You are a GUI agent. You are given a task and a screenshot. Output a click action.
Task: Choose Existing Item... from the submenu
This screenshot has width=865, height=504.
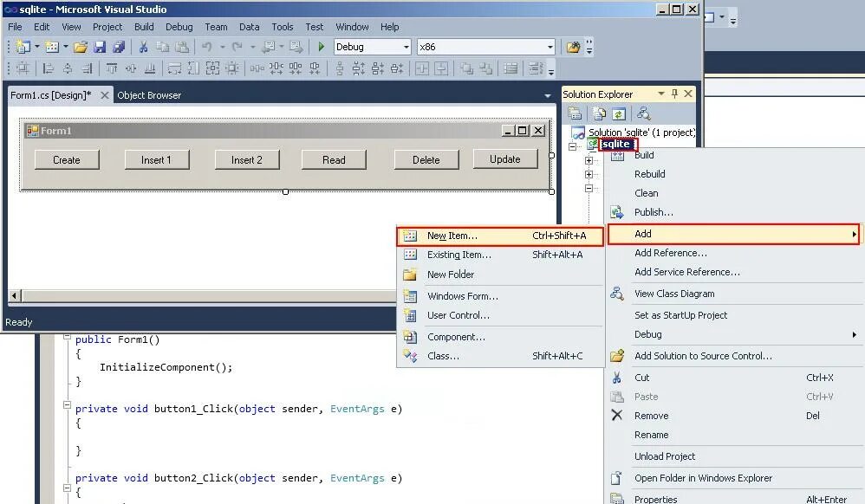tap(500, 255)
